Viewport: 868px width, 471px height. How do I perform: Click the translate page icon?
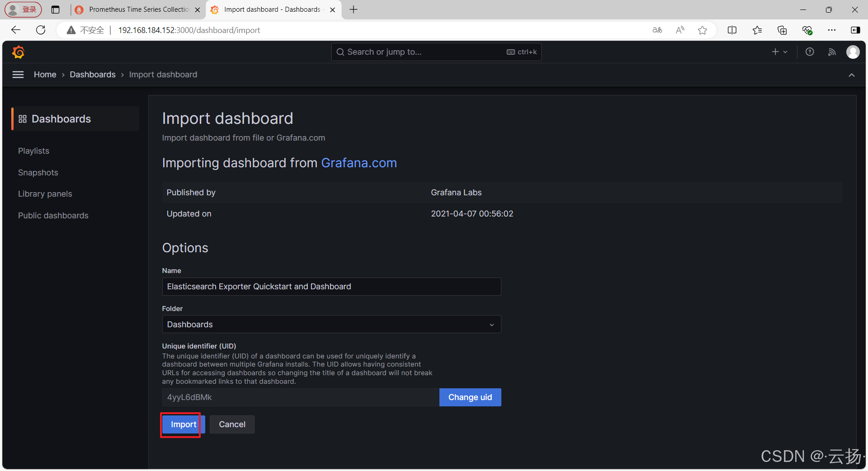657,30
